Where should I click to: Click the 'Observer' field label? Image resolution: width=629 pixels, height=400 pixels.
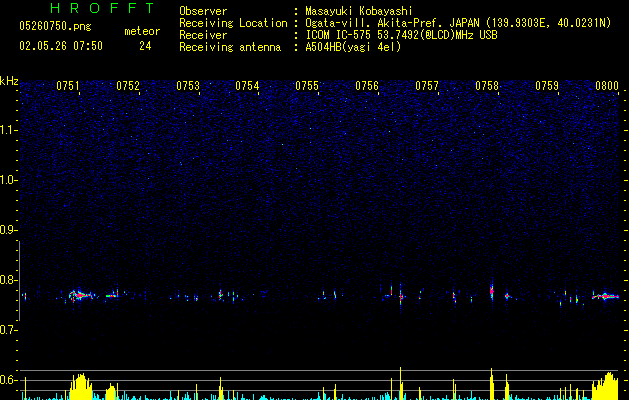(203, 11)
